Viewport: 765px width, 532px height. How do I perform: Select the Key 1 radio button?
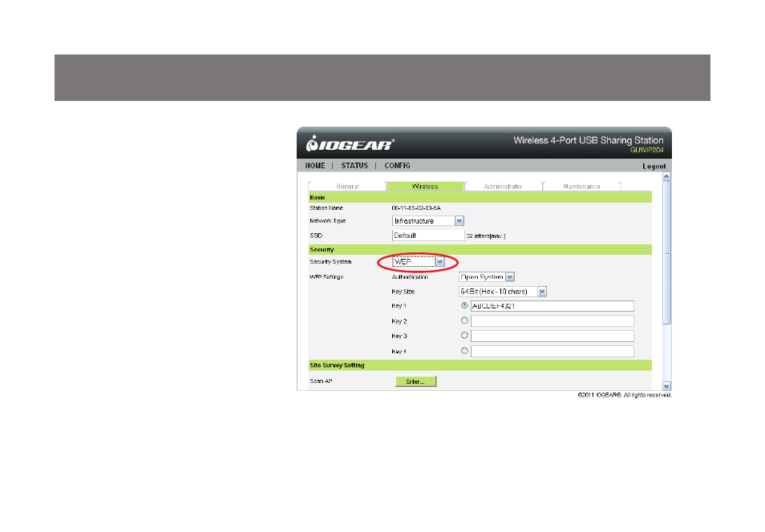point(464,305)
